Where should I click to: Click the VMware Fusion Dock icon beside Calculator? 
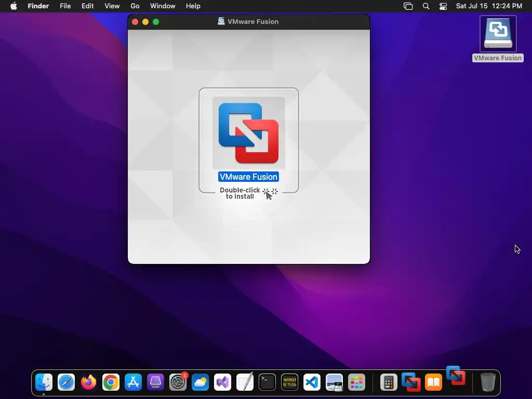point(411,382)
